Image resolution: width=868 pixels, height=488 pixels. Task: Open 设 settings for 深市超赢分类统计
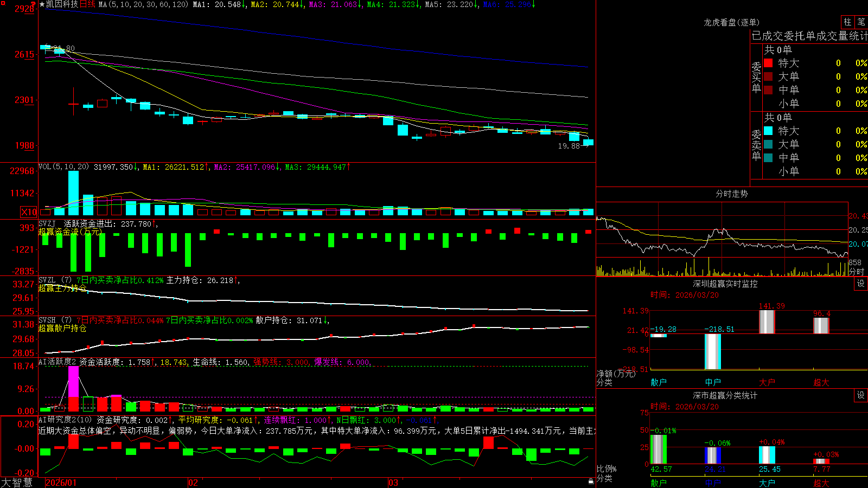[861, 395]
